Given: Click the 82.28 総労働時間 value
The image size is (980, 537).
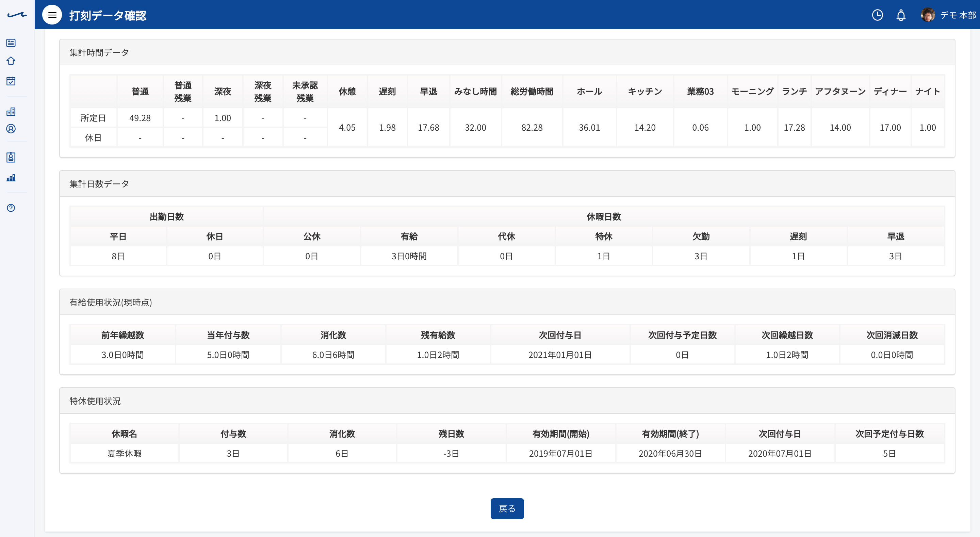Looking at the screenshot, I should 532,128.
